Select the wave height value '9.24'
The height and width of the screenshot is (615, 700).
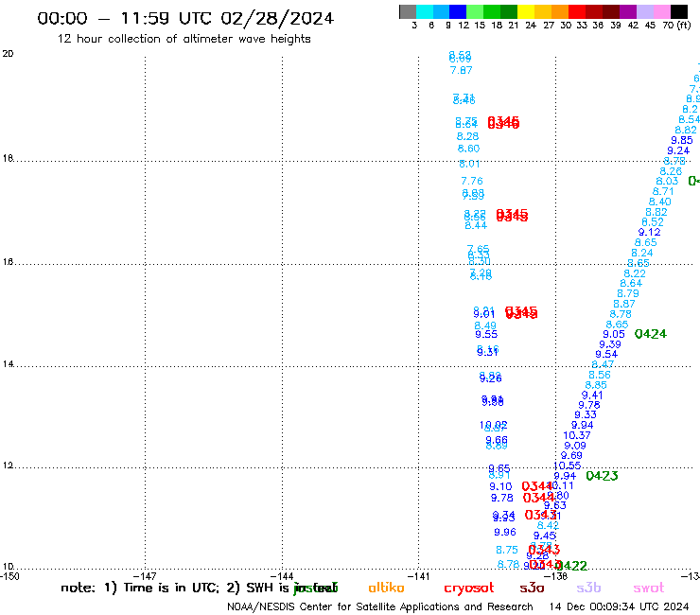(x=678, y=151)
